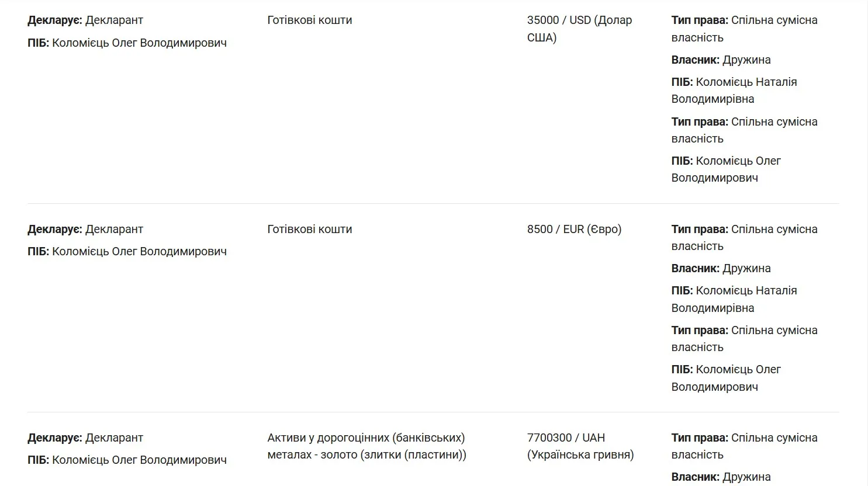The width and height of the screenshot is (868, 486).
Task: Click "Готівкові кошти" in the USD row
Action: pos(309,20)
